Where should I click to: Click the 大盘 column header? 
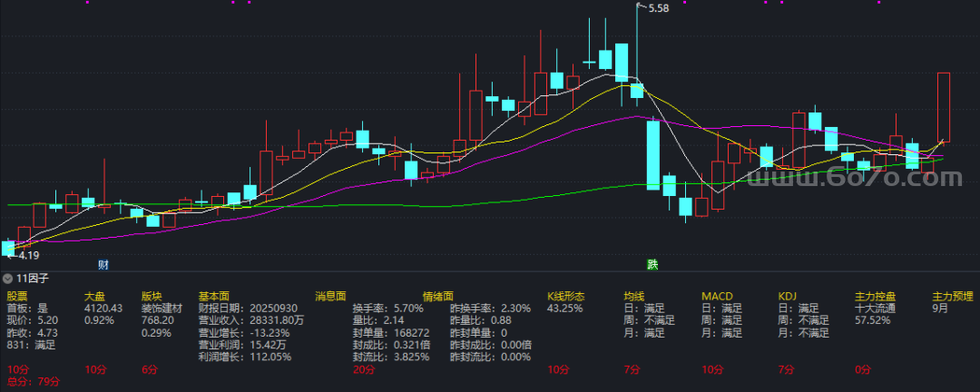[94, 296]
